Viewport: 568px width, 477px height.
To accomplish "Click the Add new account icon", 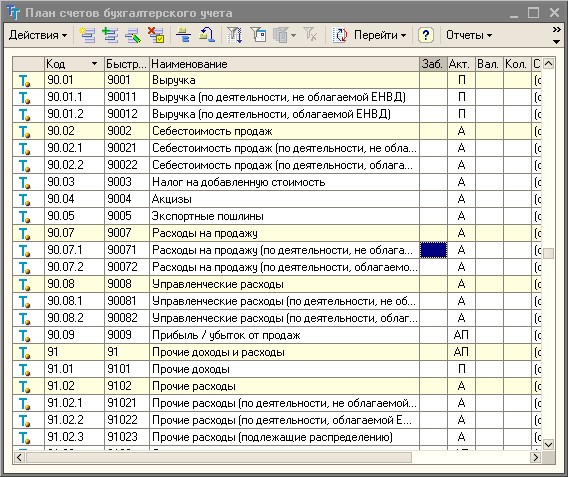I will (x=87, y=35).
